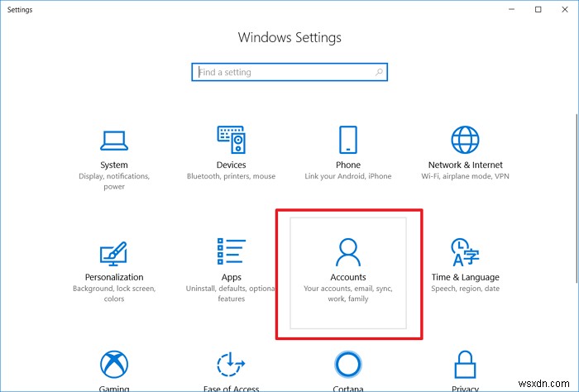
Task: Select the Personalization paintbrush icon
Action: coord(114,252)
